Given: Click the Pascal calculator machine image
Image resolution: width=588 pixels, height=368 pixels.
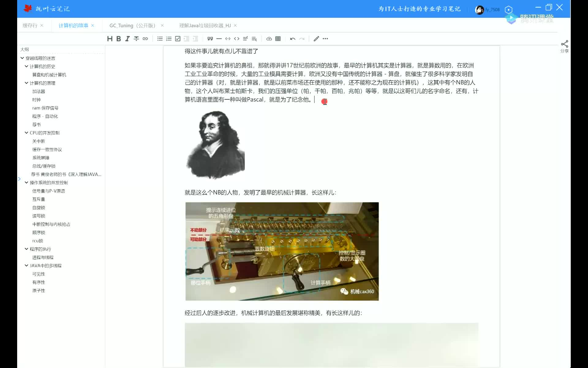Looking at the screenshot, I should coord(282,251).
